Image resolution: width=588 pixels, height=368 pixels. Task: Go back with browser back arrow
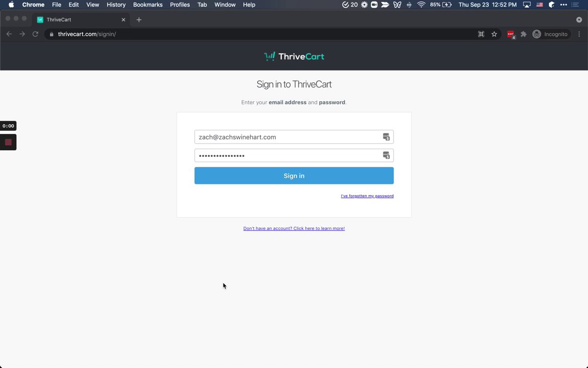(9, 34)
